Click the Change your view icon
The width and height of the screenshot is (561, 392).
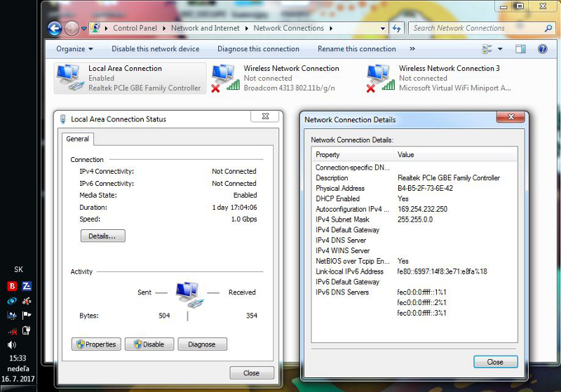tap(487, 49)
